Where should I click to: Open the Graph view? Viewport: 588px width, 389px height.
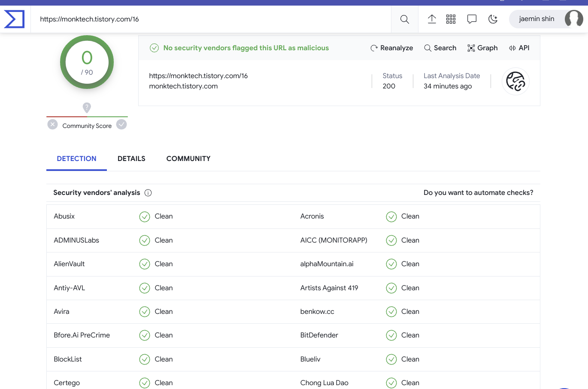tap(482, 48)
